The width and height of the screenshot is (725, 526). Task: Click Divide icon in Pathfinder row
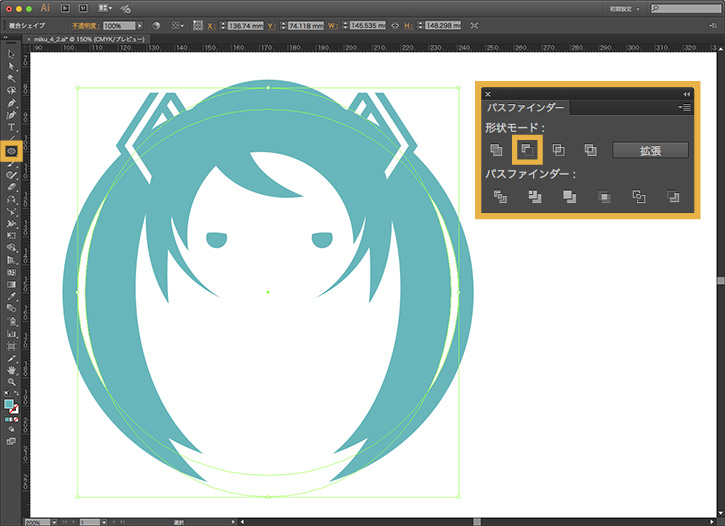tap(500, 196)
